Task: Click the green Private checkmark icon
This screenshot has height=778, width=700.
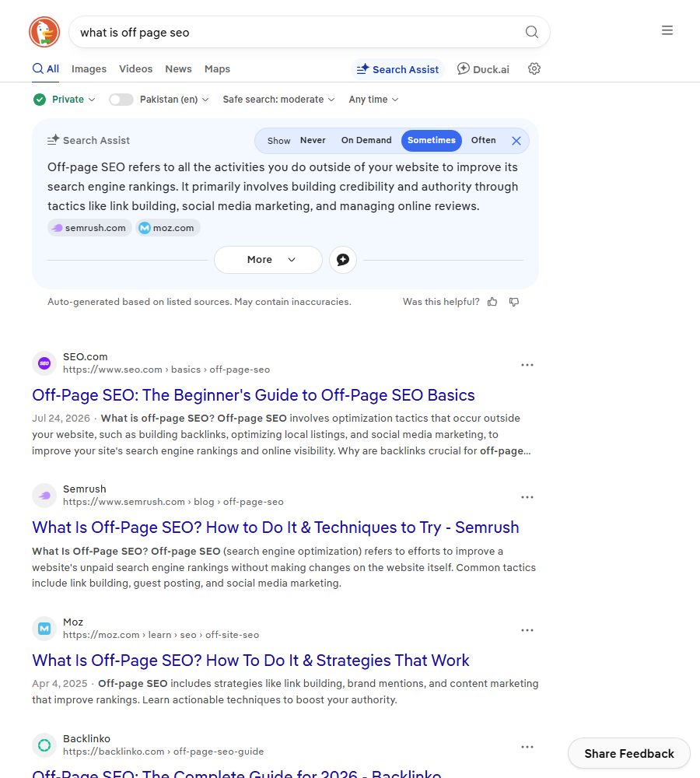Action: (39, 100)
